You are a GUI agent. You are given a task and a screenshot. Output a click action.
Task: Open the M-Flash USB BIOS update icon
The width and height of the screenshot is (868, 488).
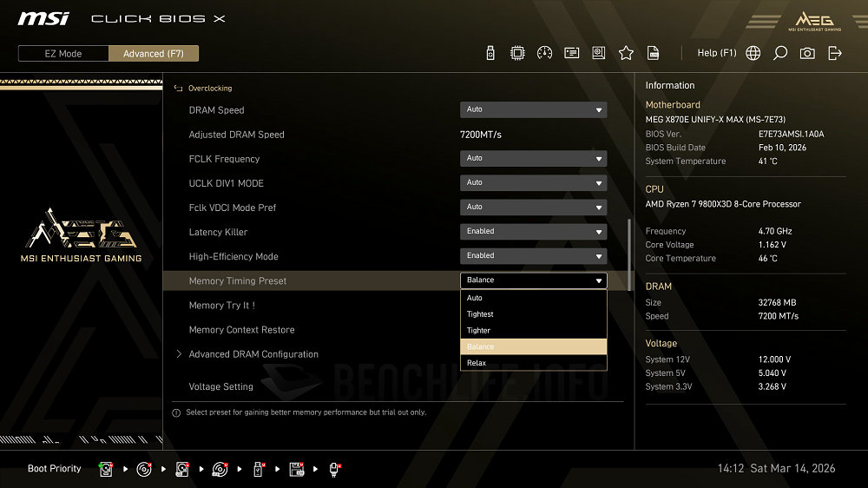[490, 53]
